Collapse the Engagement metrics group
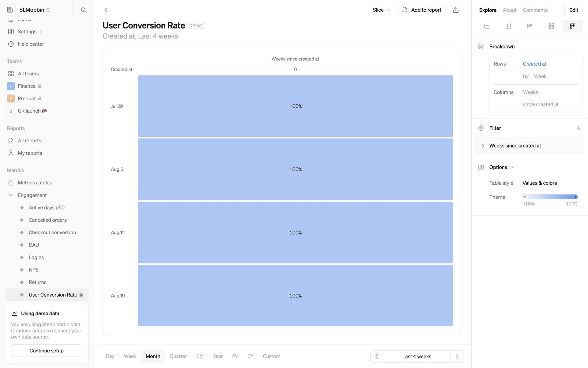This screenshot has width=588, height=368. [x=11, y=195]
